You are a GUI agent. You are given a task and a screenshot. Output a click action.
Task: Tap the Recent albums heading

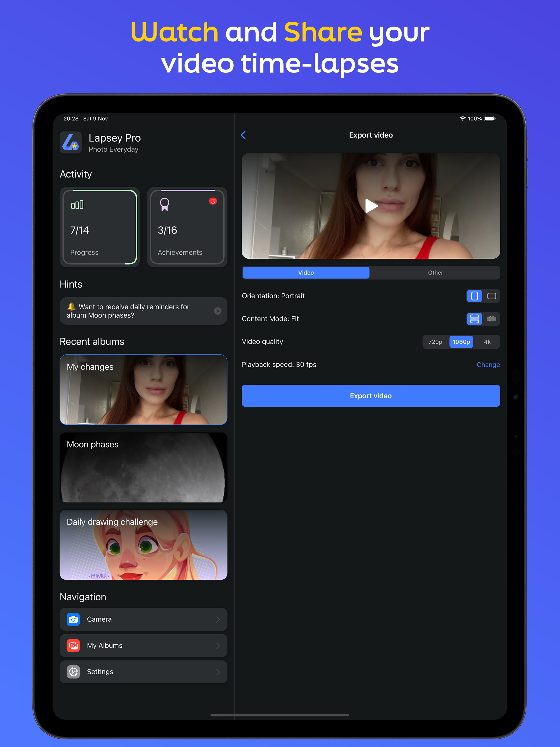click(92, 342)
